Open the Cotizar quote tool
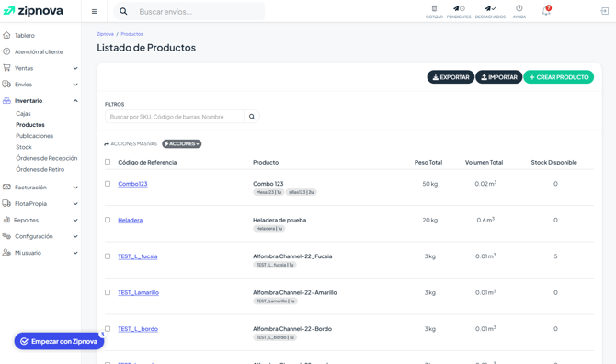This screenshot has width=616, height=364. point(434,12)
